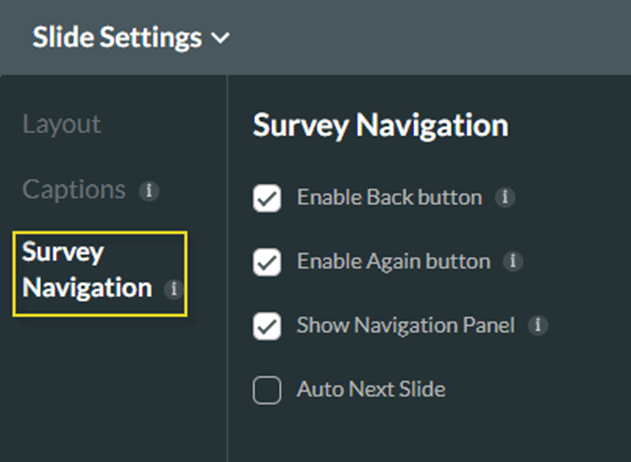Click the Auto Next Slide label text

pyautogui.click(x=371, y=389)
